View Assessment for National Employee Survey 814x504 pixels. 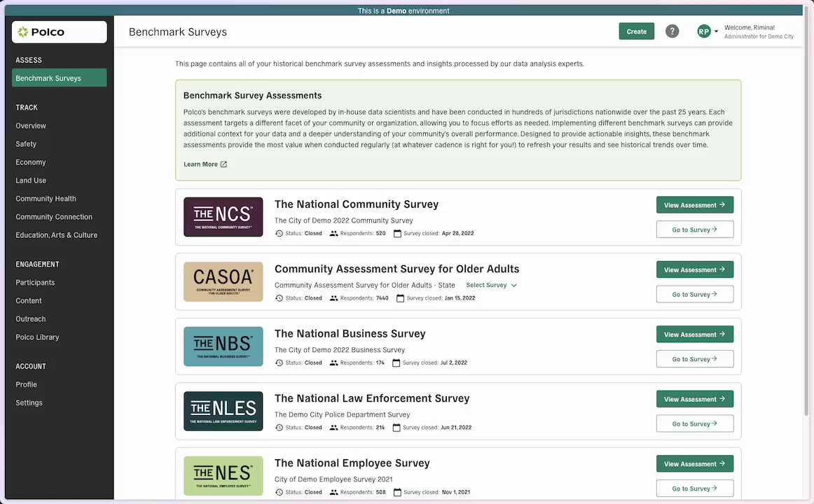[695, 464]
